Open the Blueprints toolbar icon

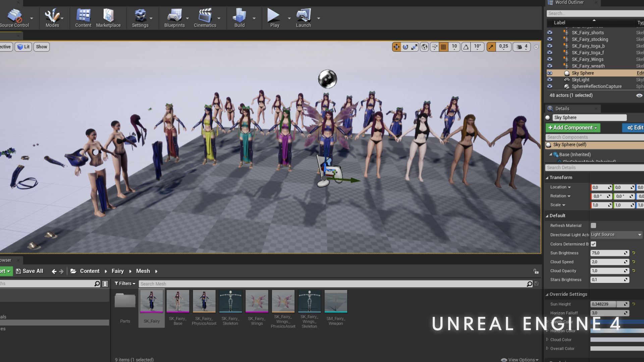click(x=174, y=18)
